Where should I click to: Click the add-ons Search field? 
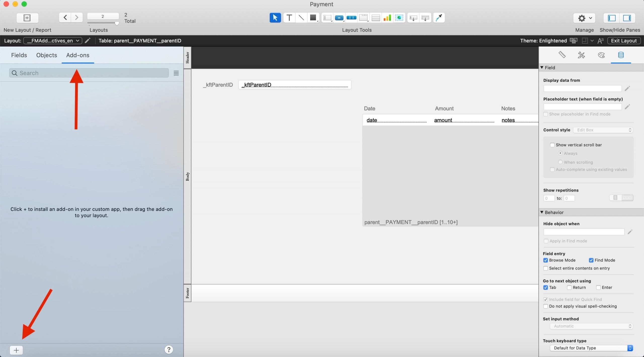[x=89, y=73]
